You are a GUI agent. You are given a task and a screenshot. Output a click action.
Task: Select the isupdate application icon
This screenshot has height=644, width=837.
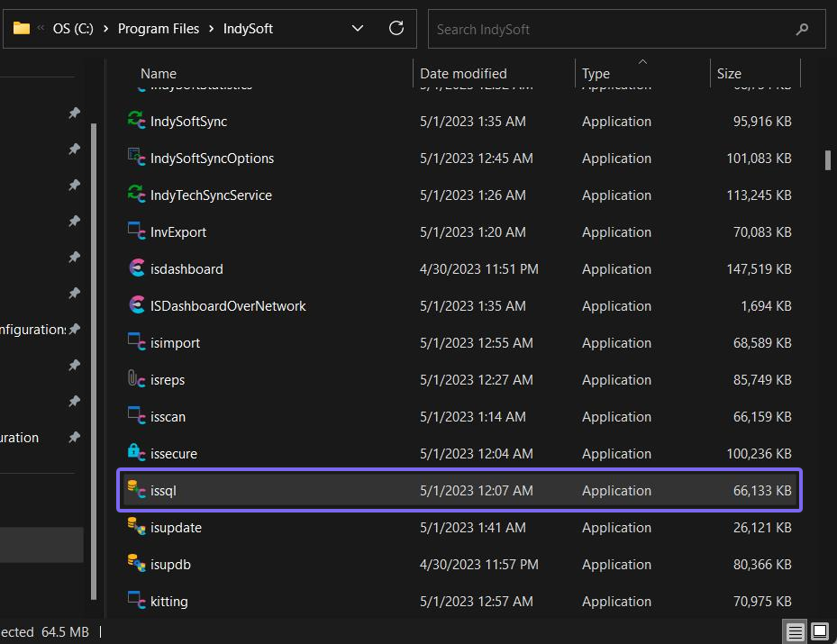coord(136,527)
